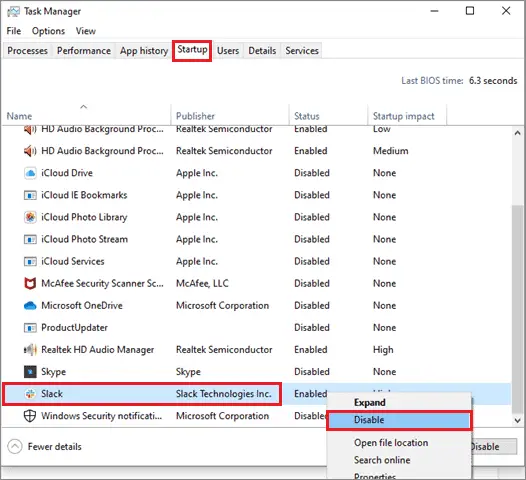
Task: Select the Slack row name
Action: [52, 394]
